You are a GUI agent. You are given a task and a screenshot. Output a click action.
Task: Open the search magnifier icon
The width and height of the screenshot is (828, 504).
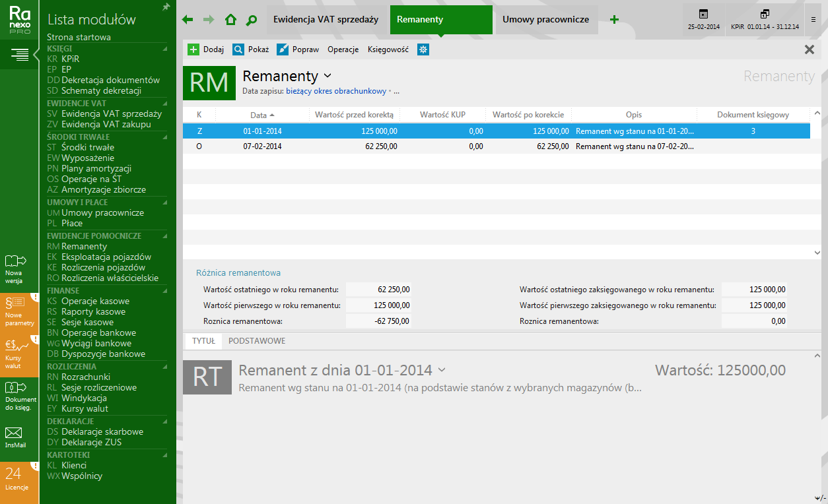point(251,20)
